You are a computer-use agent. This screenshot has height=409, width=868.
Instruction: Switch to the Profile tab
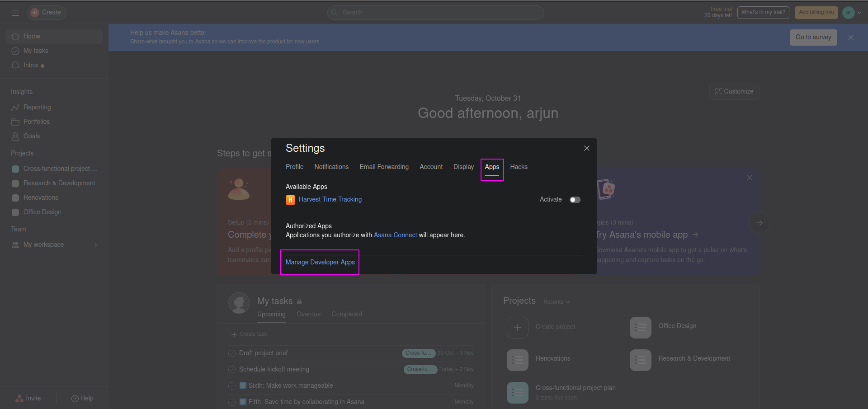click(295, 167)
